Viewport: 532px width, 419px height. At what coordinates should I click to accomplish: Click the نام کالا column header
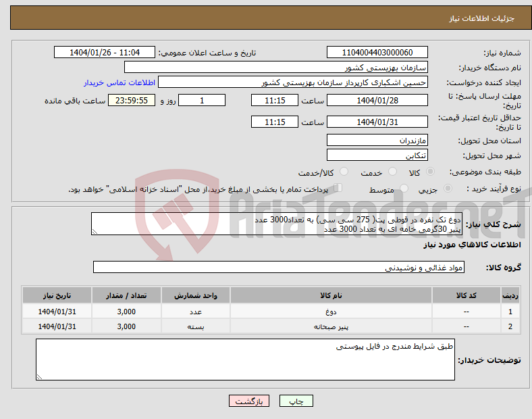(331, 295)
